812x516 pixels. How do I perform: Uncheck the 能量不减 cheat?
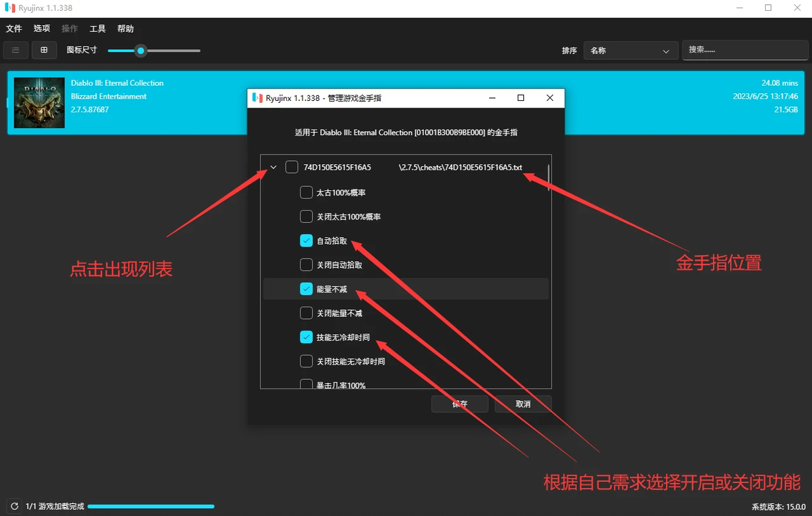306,288
